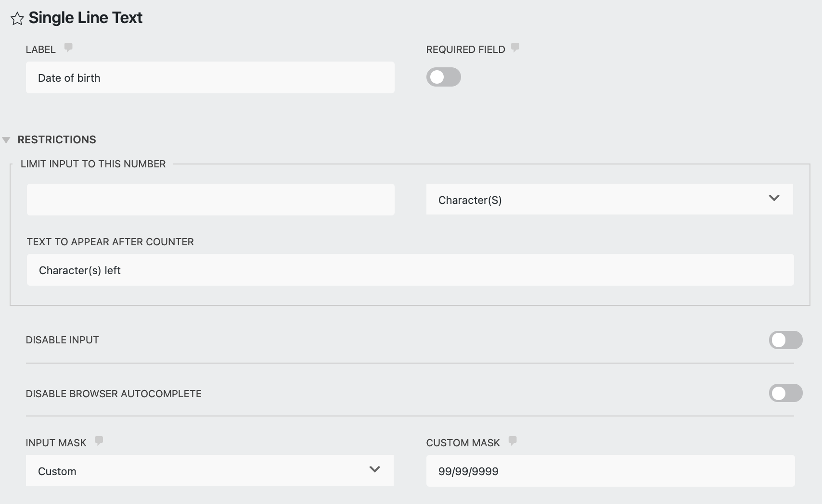The width and height of the screenshot is (822, 504).
Task: Click the Limit Input To This Number legend
Action: [x=93, y=164]
